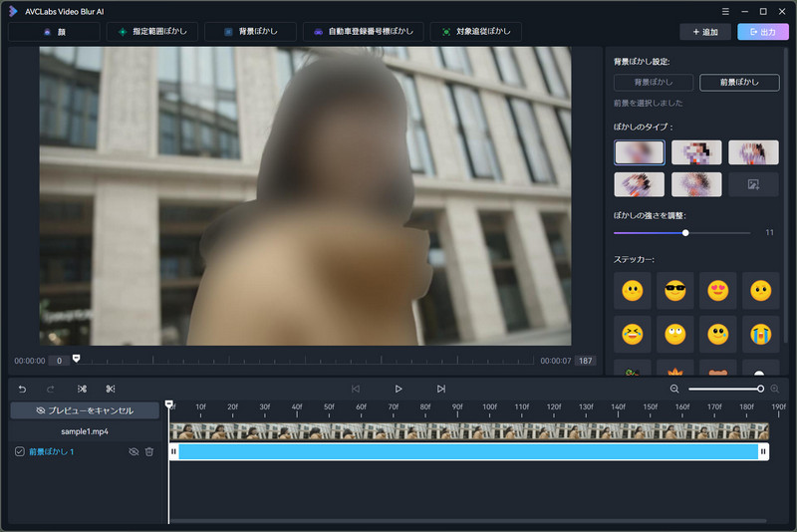This screenshot has width=797, height=532.
Task: Click the sample1.mp4 video filmstrip
Action: [468, 431]
